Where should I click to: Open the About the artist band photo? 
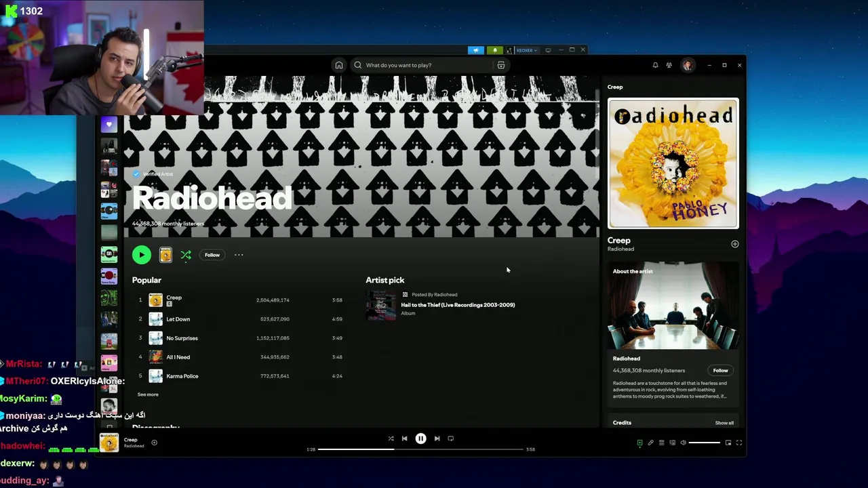[673, 305]
